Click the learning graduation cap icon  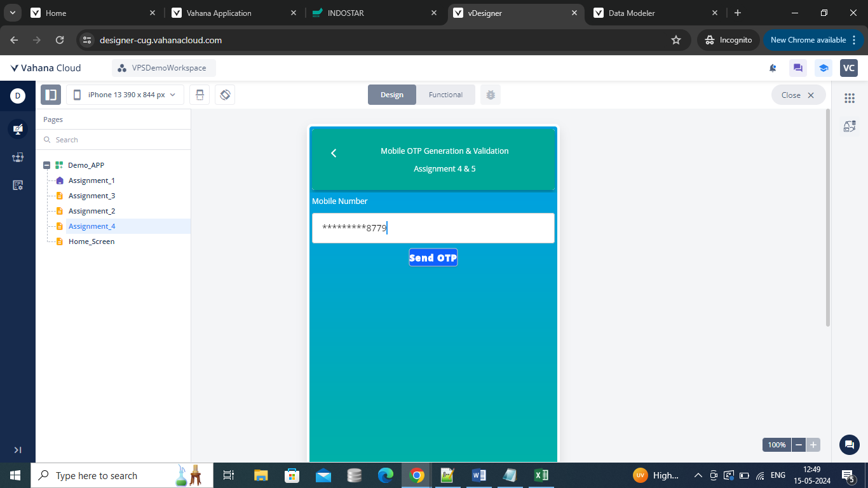pyautogui.click(x=824, y=68)
